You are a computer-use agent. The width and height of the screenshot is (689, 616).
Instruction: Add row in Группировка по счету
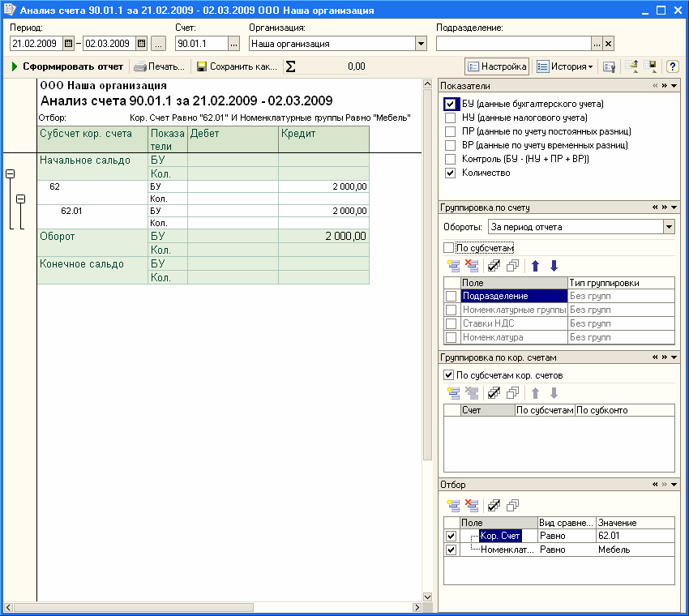(x=453, y=265)
